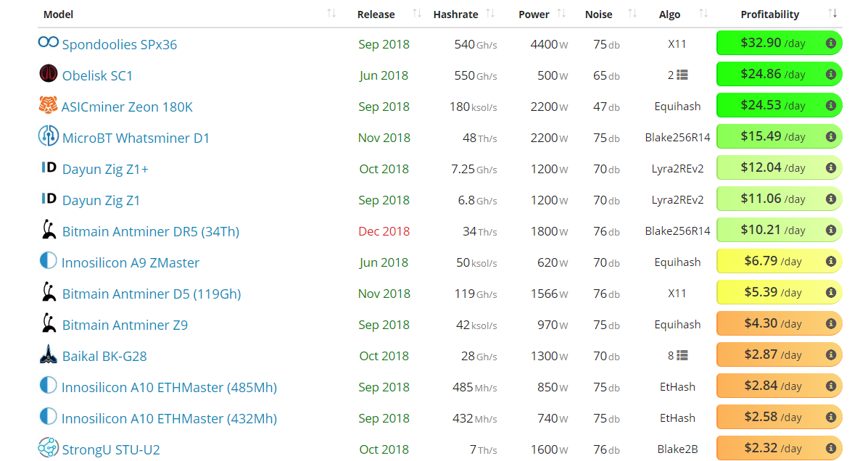This screenshot has height=461, width=868.
Task: Sort table by Algo column arrows
Action: pyautogui.click(x=703, y=13)
